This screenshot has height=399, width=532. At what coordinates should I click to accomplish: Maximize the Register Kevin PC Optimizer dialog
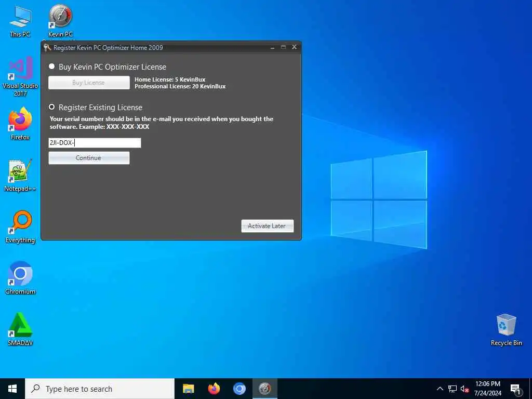pos(283,47)
